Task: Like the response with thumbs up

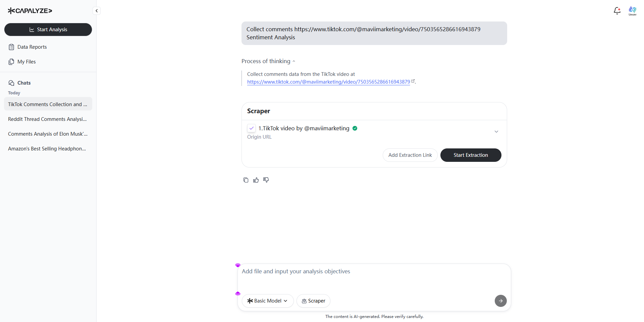Action: [x=256, y=180]
